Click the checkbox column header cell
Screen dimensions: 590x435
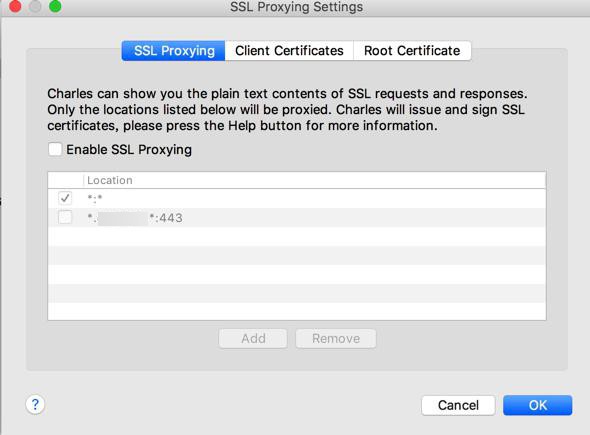(x=65, y=180)
